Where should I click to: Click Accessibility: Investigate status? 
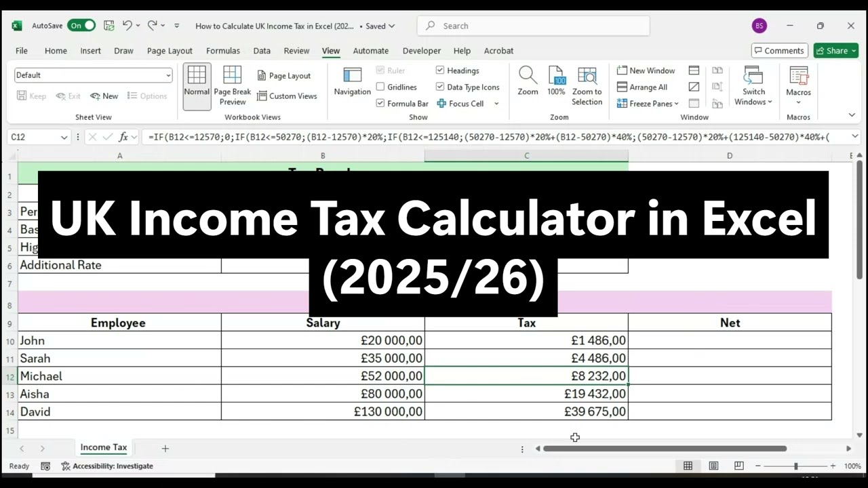(x=106, y=466)
